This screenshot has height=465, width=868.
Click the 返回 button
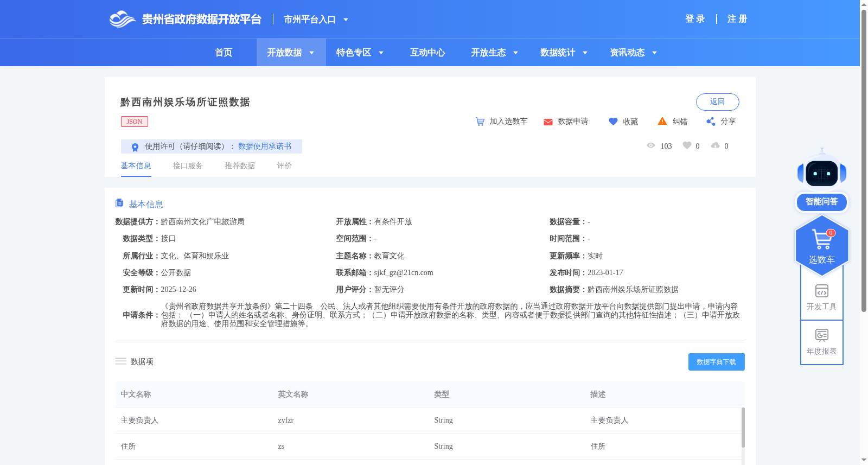(x=717, y=102)
